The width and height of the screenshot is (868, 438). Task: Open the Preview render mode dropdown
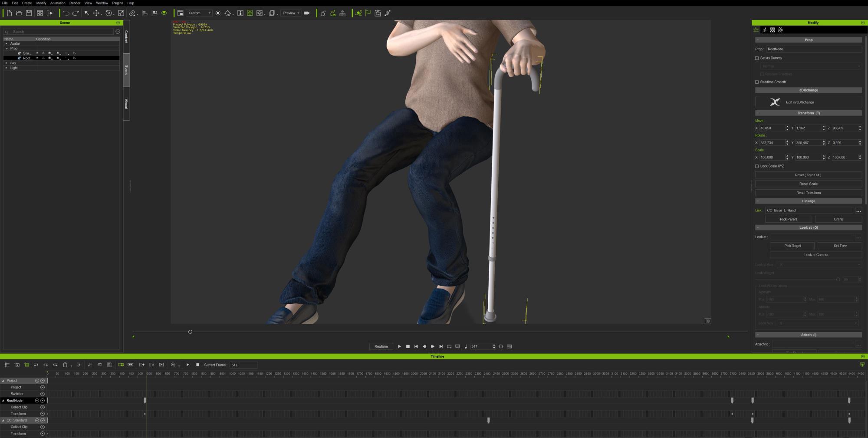tap(291, 13)
